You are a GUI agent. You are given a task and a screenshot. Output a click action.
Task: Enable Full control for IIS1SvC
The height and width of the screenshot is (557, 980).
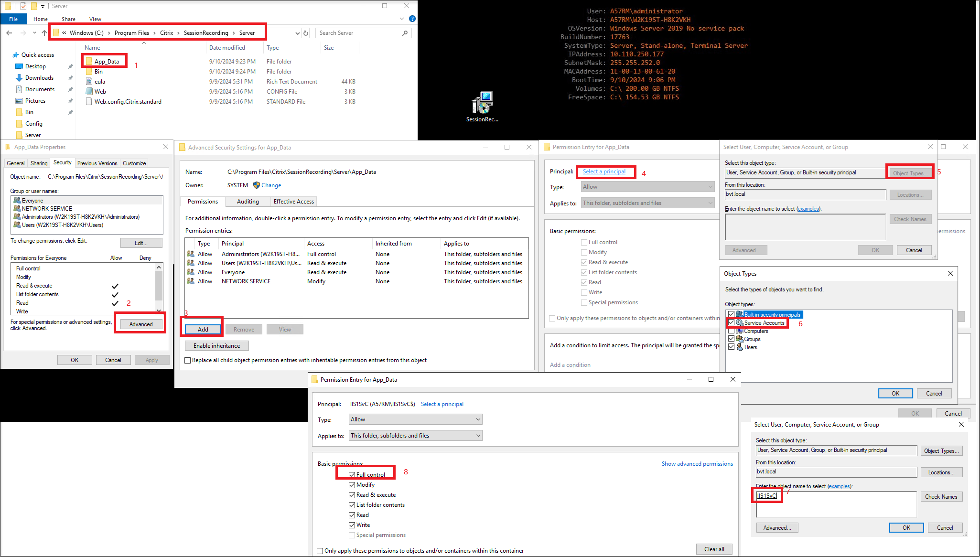[352, 474]
